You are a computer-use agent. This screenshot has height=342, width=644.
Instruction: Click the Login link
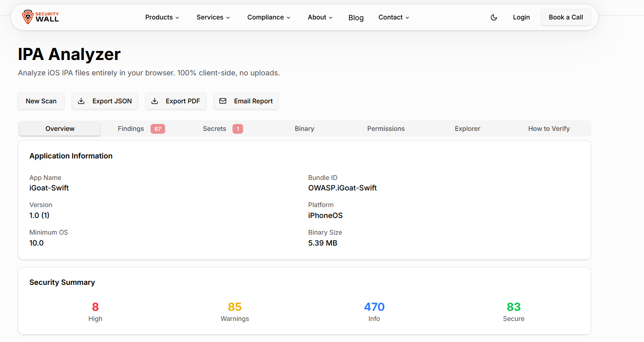coord(521,17)
